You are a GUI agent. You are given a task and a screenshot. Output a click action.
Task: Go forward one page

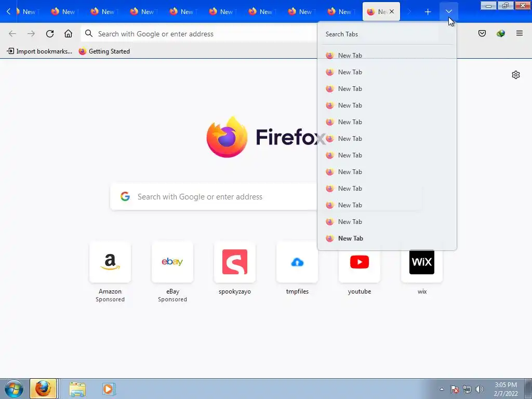[31, 34]
